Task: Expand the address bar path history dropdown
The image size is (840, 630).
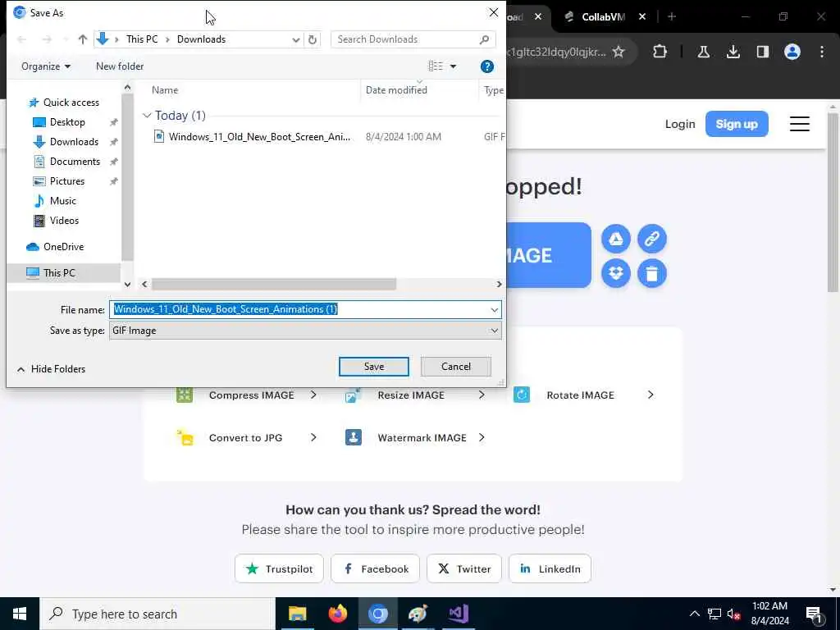Action: click(295, 39)
